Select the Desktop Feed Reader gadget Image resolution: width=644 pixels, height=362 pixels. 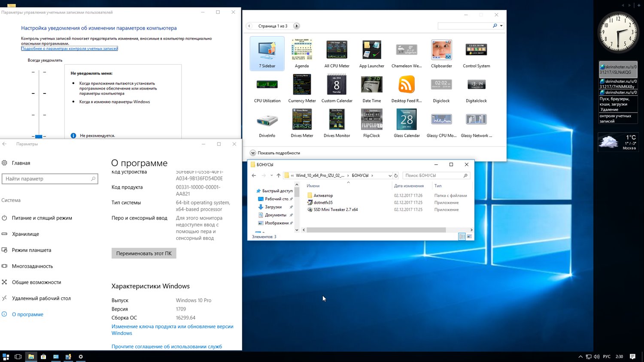pos(407,88)
